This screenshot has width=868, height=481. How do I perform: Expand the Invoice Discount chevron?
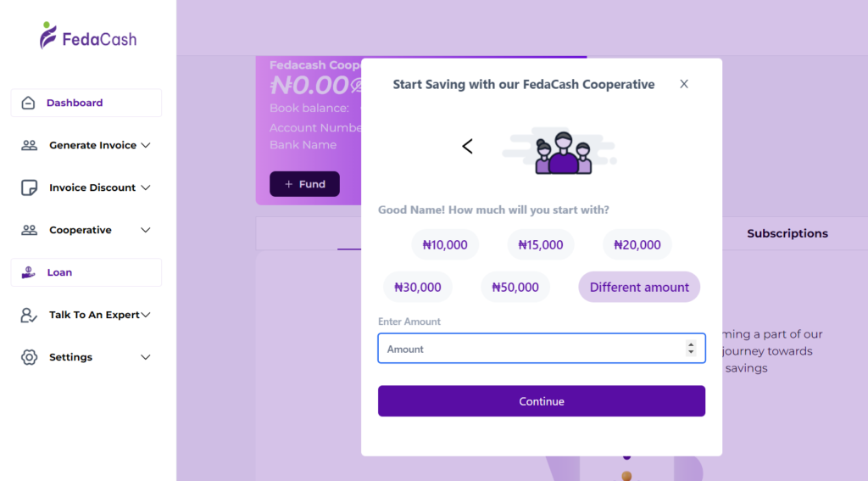(146, 187)
